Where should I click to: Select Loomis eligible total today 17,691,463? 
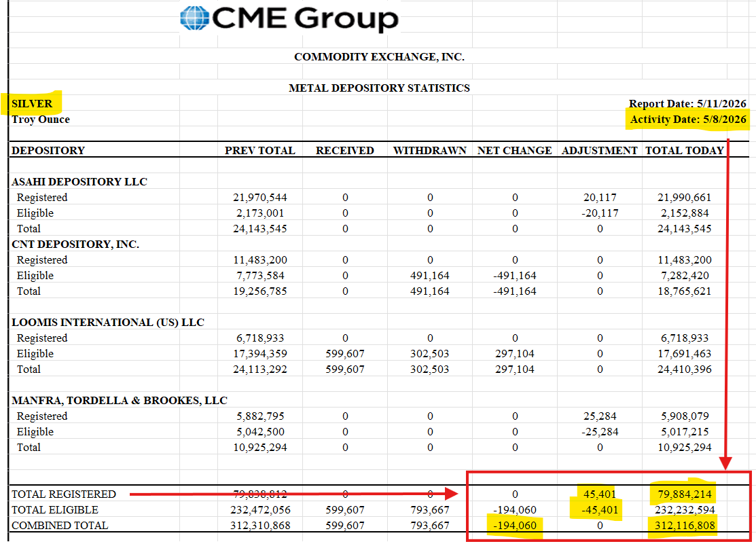point(684,354)
